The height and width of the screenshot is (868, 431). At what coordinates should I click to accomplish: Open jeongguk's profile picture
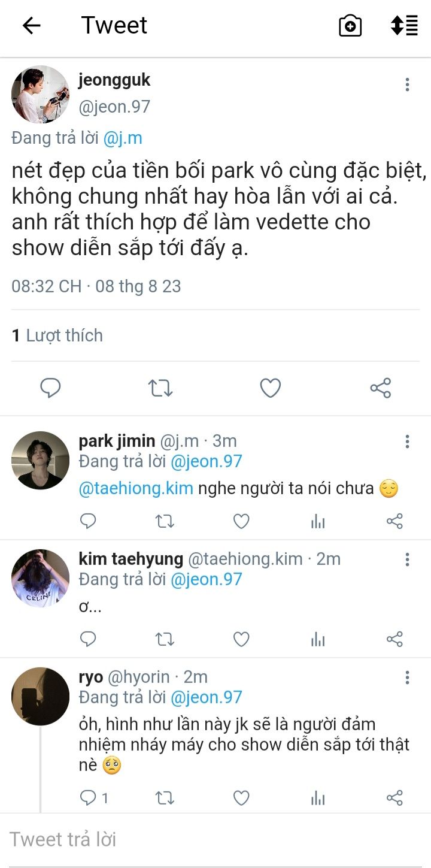coord(40,95)
